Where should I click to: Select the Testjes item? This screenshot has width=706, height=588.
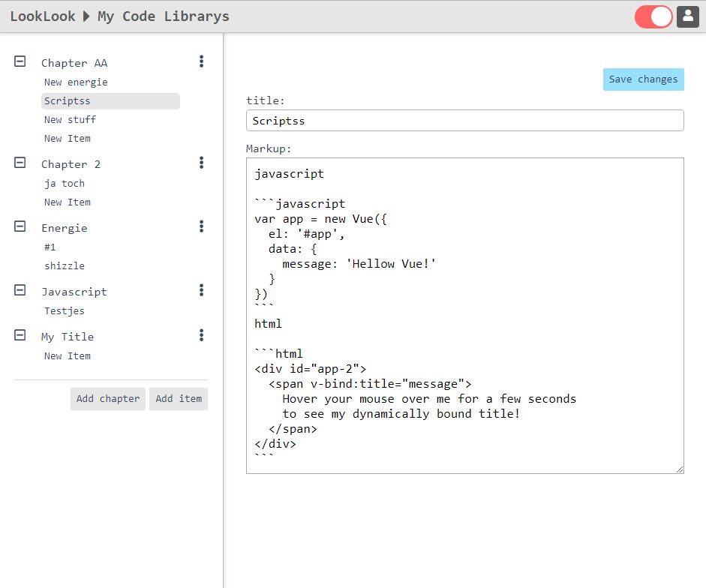65,311
